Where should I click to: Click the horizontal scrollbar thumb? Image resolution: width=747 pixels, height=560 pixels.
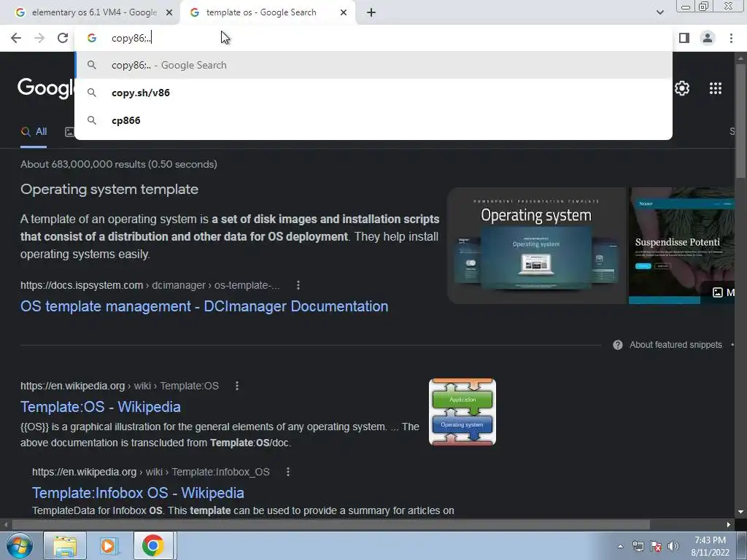coord(330,525)
